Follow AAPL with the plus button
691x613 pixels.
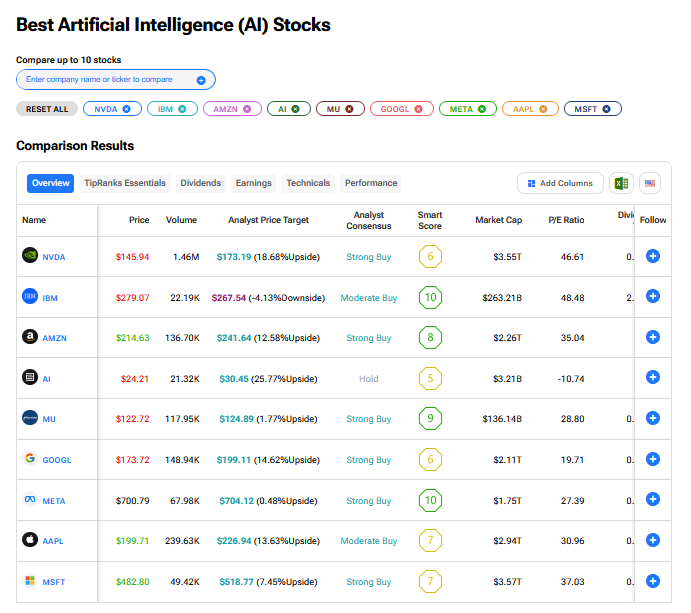653,540
